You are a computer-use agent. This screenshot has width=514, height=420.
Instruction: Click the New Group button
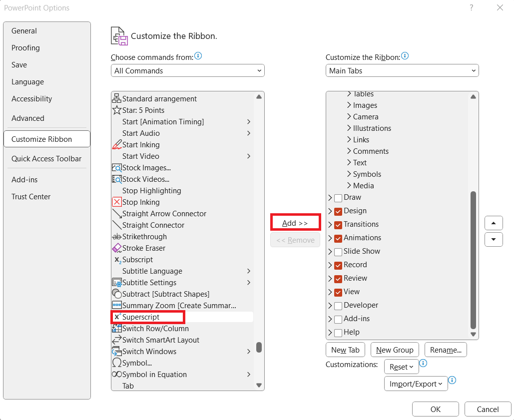395,350
